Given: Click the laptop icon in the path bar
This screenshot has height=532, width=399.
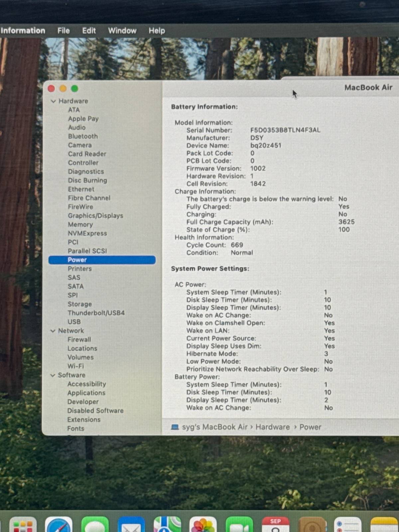Looking at the screenshot, I should (x=175, y=427).
